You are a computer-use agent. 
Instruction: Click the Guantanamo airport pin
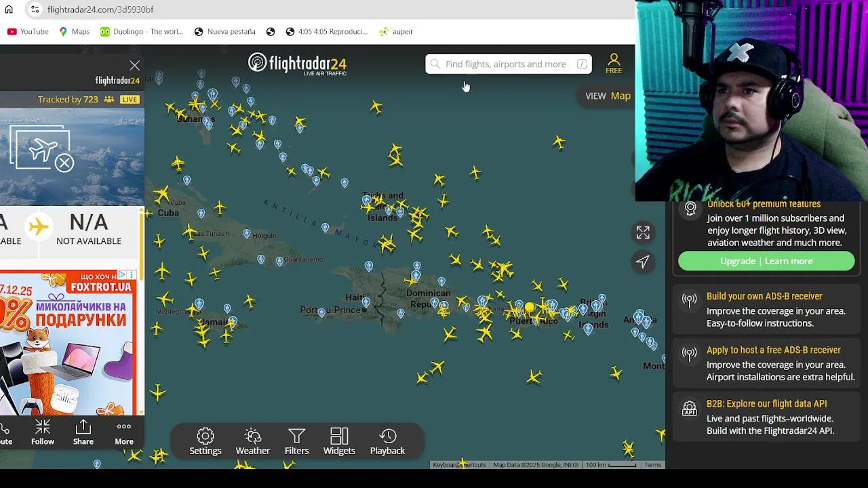pyautogui.click(x=279, y=261)
